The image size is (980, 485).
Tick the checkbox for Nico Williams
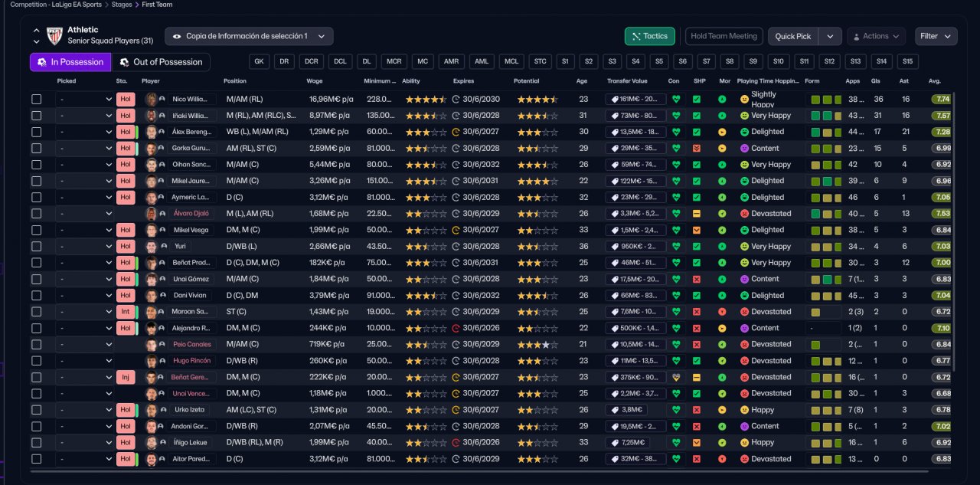37,100
